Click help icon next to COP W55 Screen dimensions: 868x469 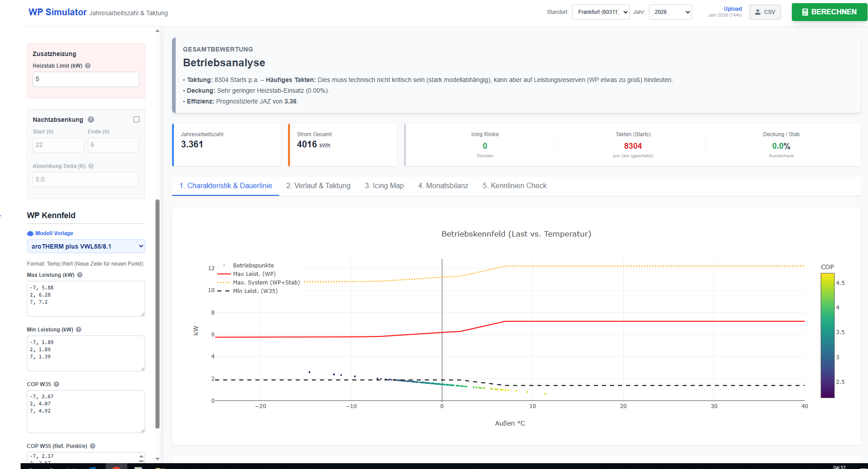click(93, 446)
